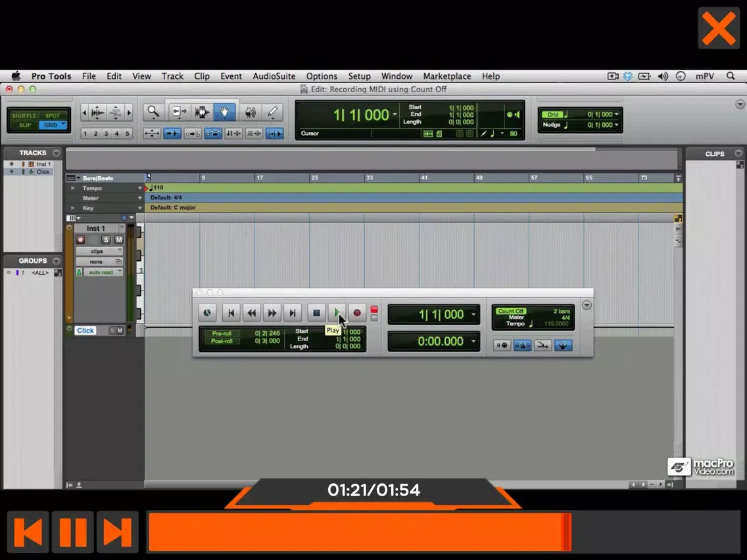The image size is (747, 560).
Task: Pause the tutorial video
Action: tap(73, 532)
